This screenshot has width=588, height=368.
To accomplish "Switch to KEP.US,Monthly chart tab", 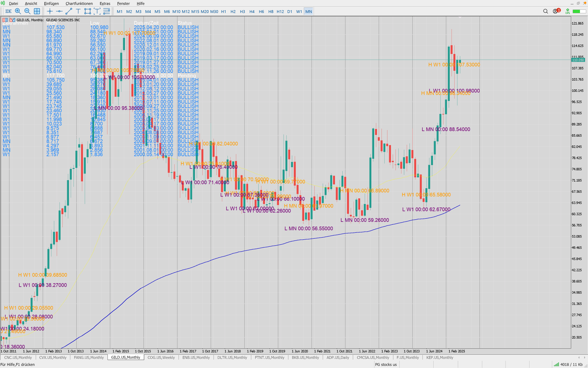I will [x=440, y=357].
